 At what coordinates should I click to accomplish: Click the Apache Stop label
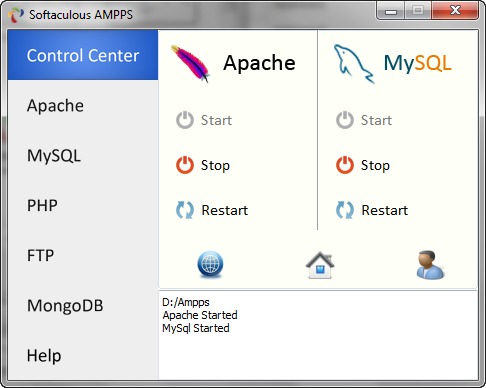215,165
